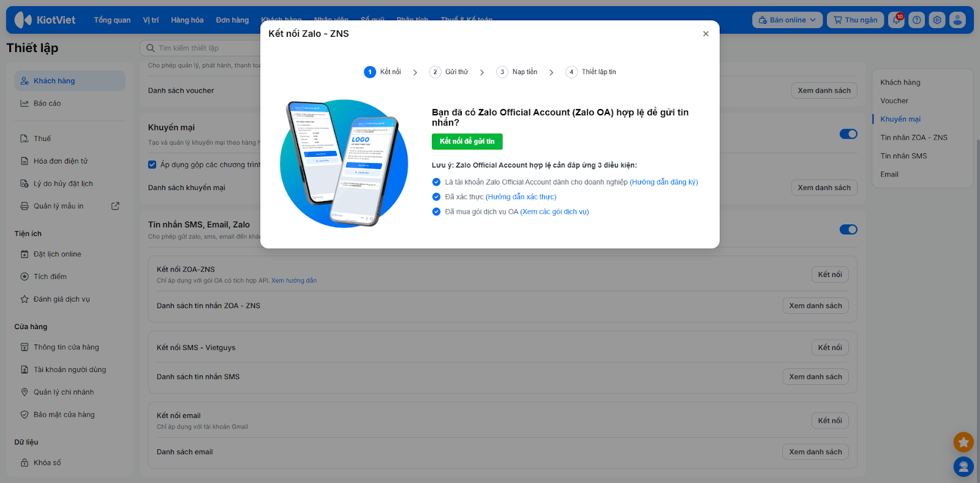Viewport: 980px width, 483px height.
Task: Click the Hóa đơn điện tử icon
Action: [24, 161]
